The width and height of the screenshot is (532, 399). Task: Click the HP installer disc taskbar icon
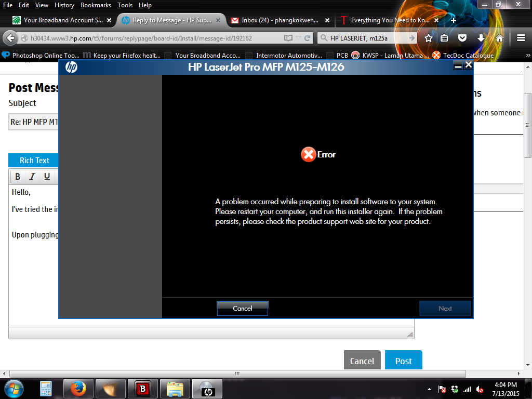pyautogui.click(x=207, y=389)
